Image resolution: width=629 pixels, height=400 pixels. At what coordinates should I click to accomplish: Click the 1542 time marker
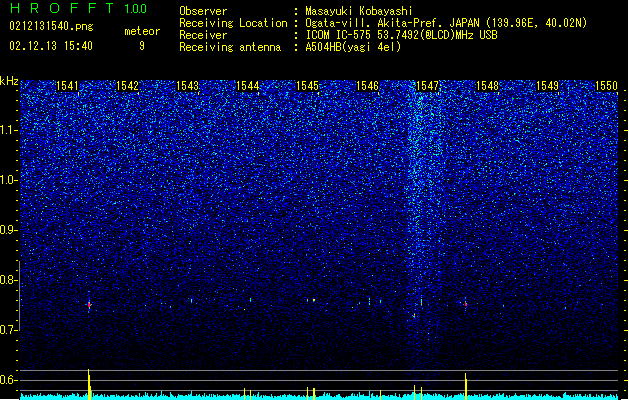(127, 86)
